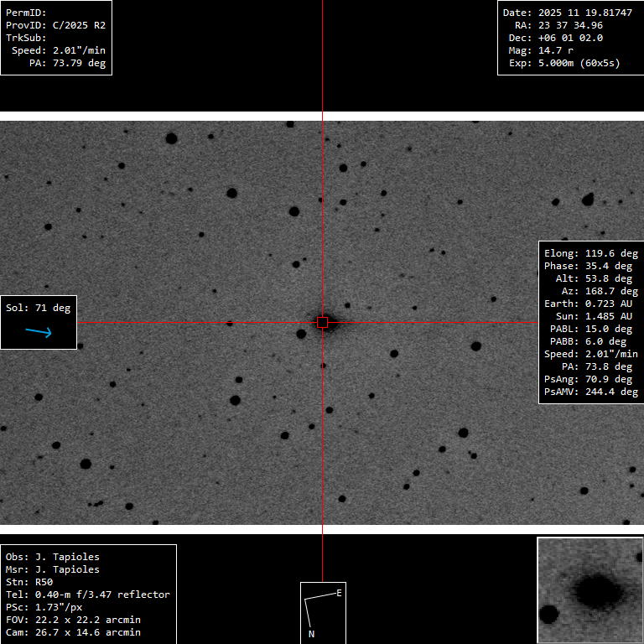Click the red square target marker on the comet
The height and width of the screenshot is (644, 644).
click(322, 322)
